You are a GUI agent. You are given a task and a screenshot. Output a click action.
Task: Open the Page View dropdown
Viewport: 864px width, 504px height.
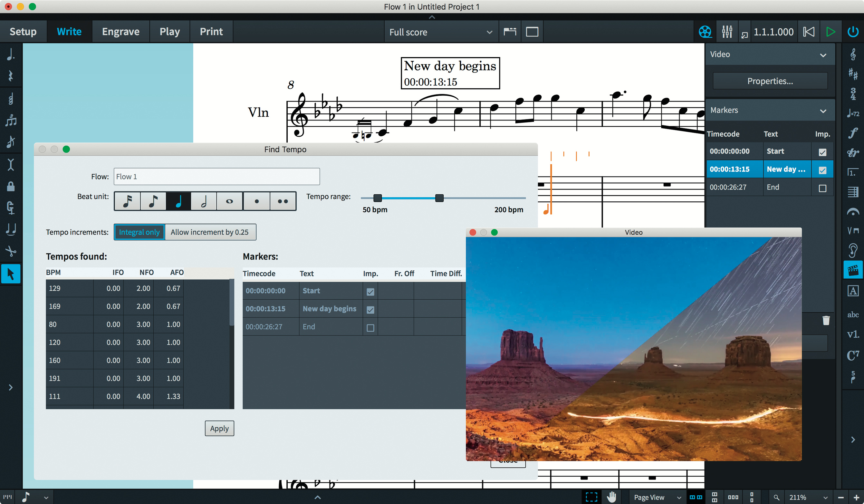(657, 497)
